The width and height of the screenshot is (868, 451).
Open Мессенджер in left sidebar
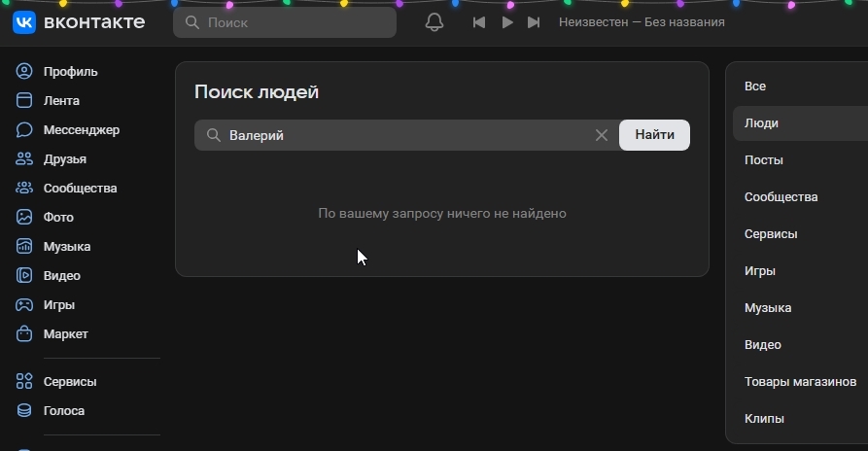(x=81, y=130)
